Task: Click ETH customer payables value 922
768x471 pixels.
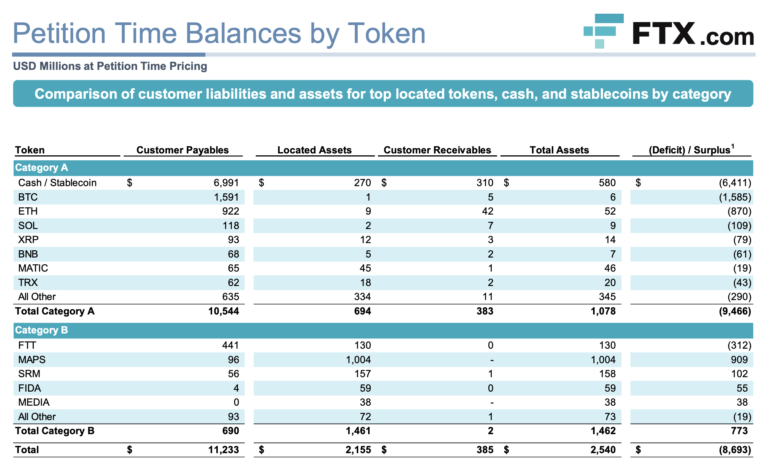Action: tap(230, 211)
